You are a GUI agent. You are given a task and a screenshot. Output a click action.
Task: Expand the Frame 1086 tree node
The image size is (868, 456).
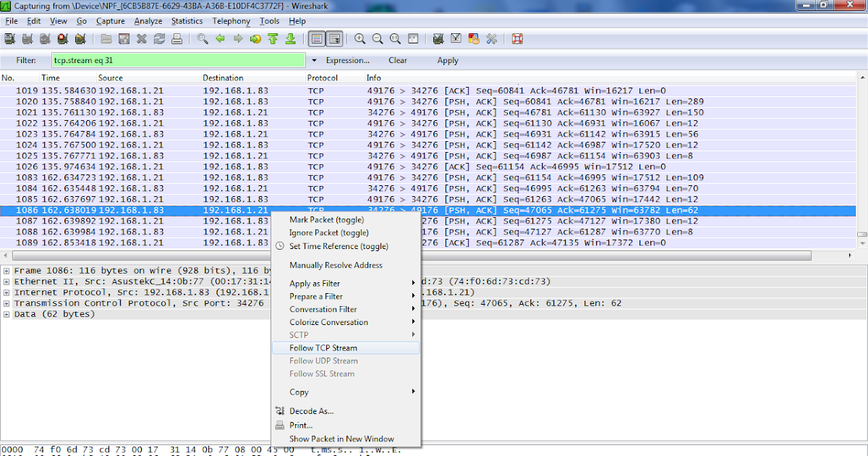(x=7, y=270)
